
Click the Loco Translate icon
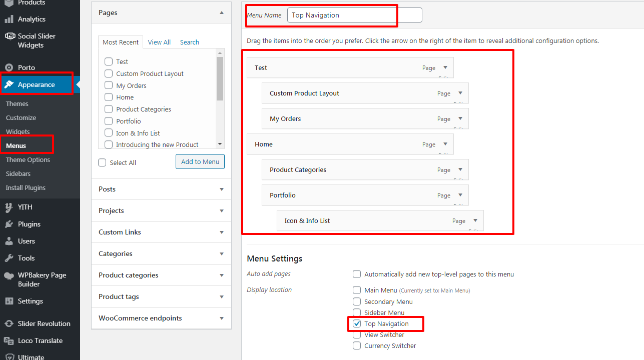[9, 340]
